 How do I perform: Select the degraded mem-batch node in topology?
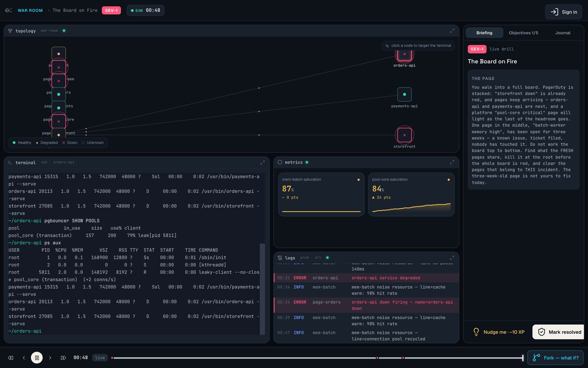coord(58,54)
